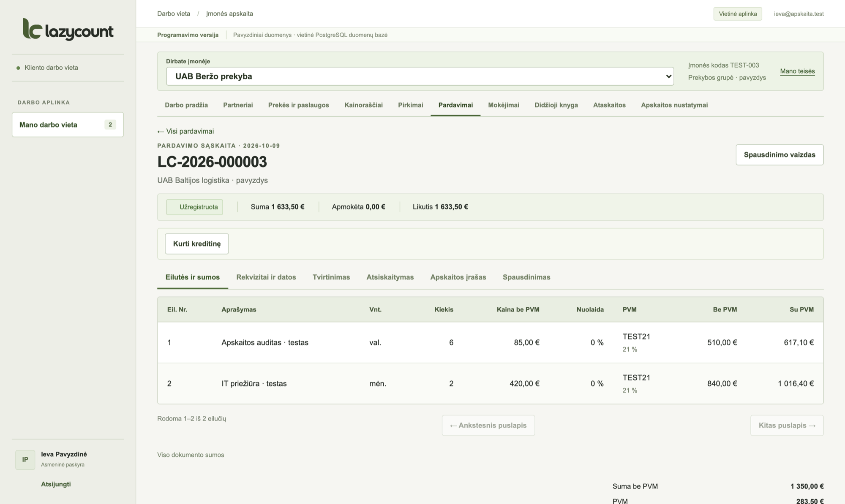The image size is (845, 504).
Task: Open the company selector UAB Beržo prekyba
Action: coord(420,76)
